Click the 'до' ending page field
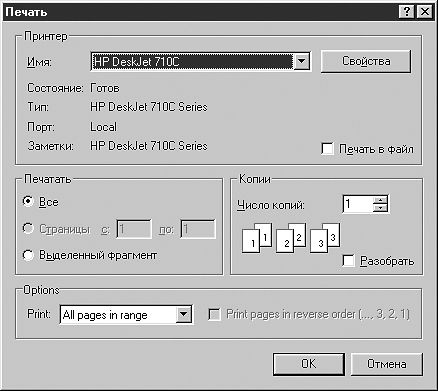438x391 pixels. pos(198,229)
